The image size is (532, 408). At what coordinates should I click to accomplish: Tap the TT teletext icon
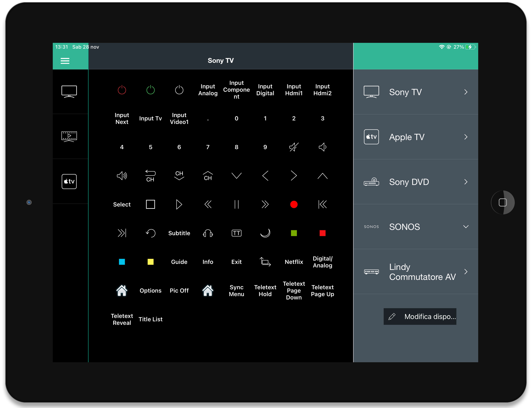236,233
